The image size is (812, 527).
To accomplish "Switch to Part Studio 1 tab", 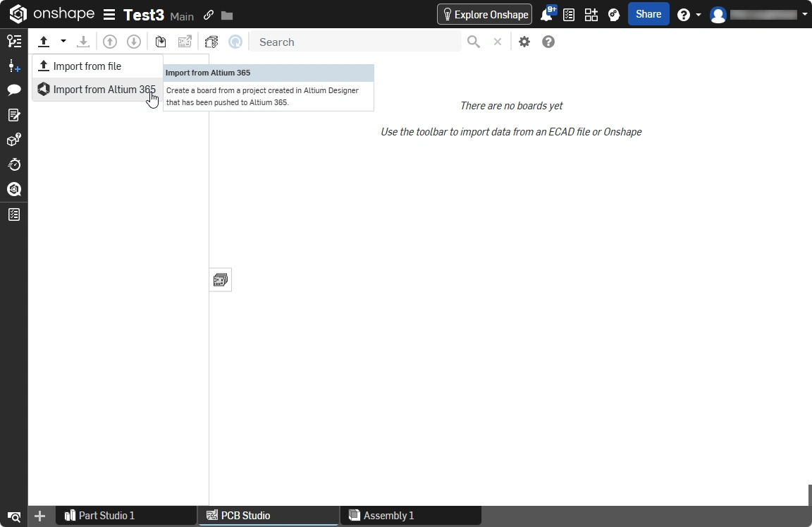I will 126,516.
